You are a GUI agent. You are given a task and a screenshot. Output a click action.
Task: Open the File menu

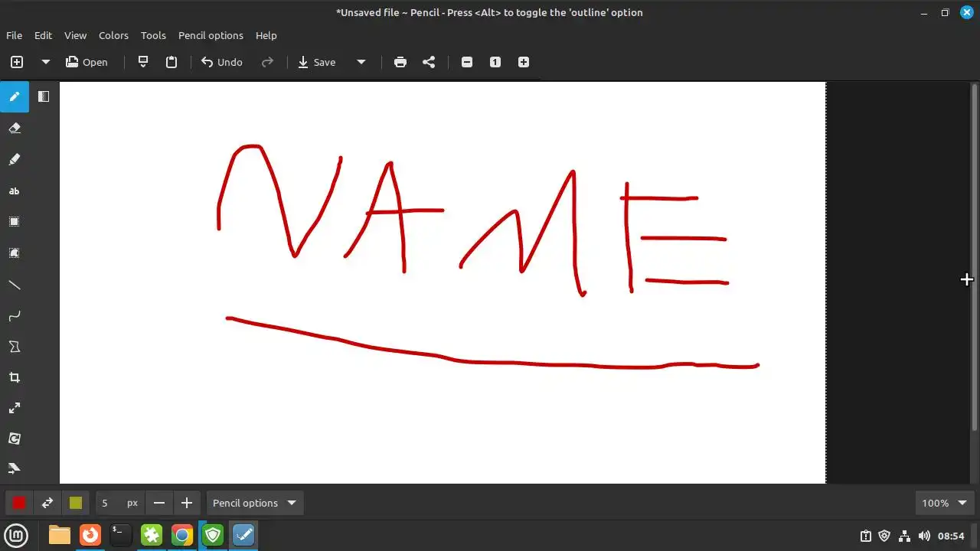[x=14, y=35]
